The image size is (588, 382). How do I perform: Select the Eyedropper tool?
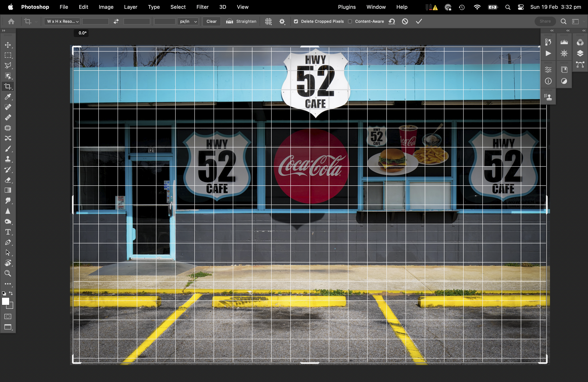click(x=8, y=97)
